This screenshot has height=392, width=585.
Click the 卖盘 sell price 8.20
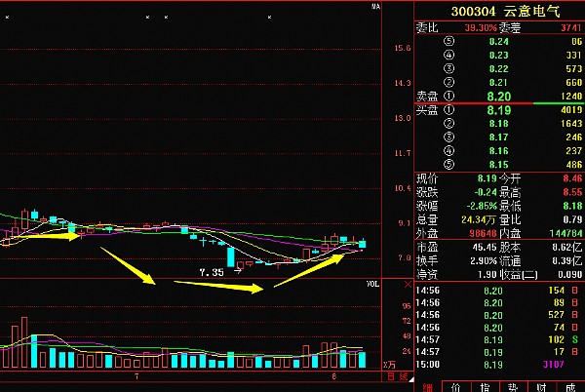498,97
